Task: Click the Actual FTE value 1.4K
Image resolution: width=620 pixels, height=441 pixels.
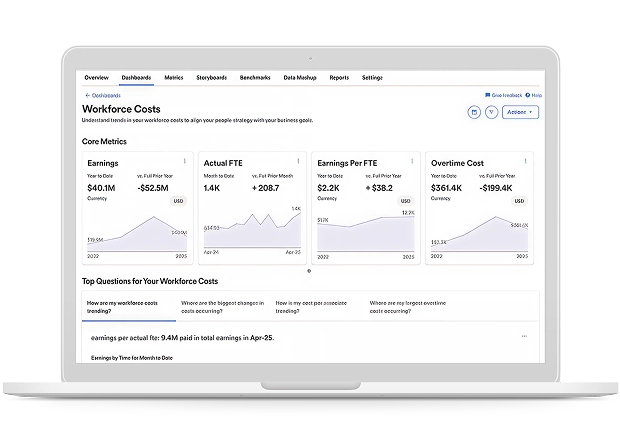Action: coord(212,188)
